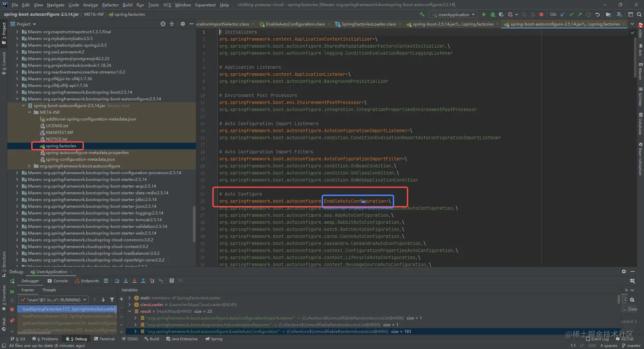Image resolution: width=644 pixels, height=349 pixels.
Task: Click the Evaluate Expression calculator icon
Action: (172, 281)
